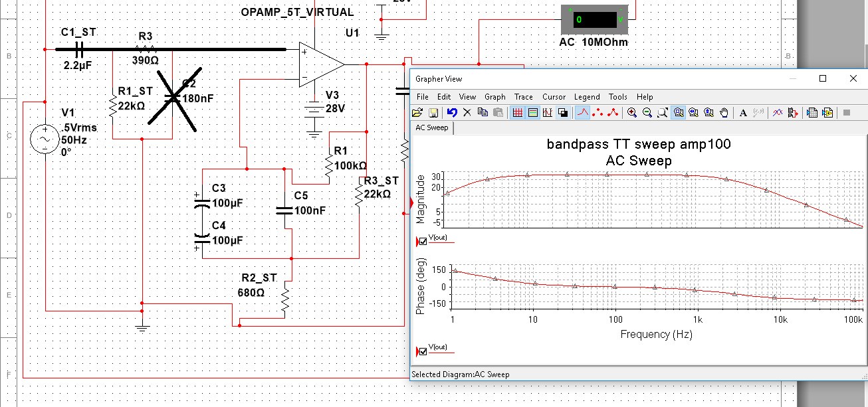Click the gray Stop simulation icon

pos(847,113)
